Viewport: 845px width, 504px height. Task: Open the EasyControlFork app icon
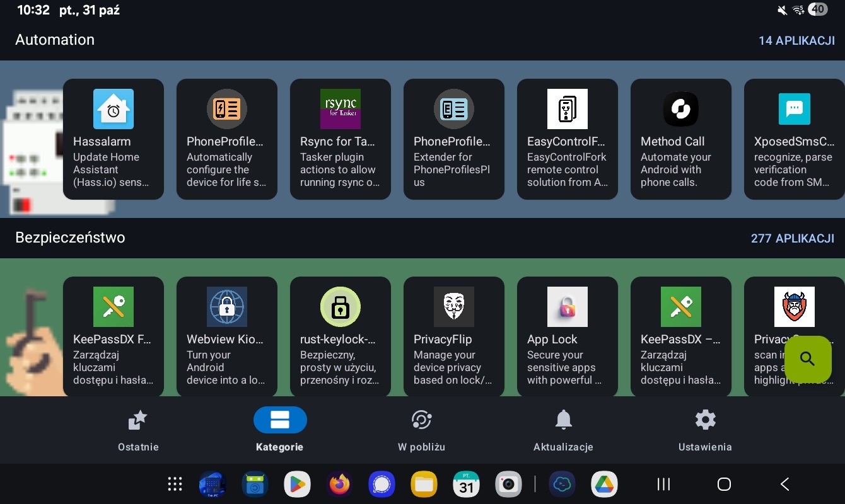568,109
